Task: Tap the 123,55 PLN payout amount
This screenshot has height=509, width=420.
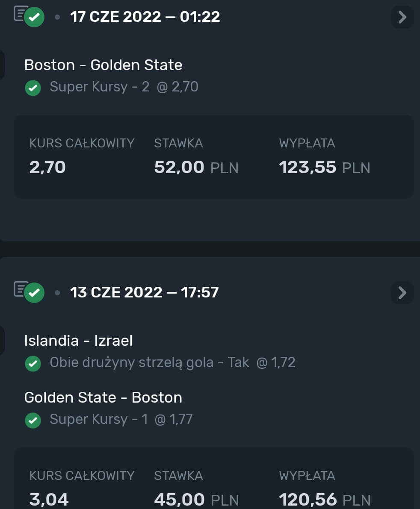Action: 324,167
